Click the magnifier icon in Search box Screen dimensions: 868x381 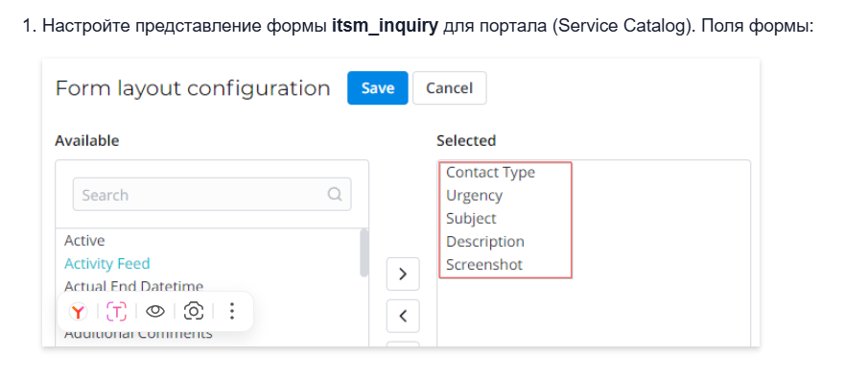tap(335, 195)
